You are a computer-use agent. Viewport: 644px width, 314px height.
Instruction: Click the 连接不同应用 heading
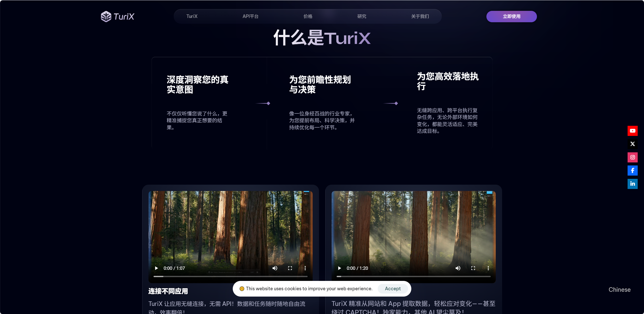click(168, 291)
